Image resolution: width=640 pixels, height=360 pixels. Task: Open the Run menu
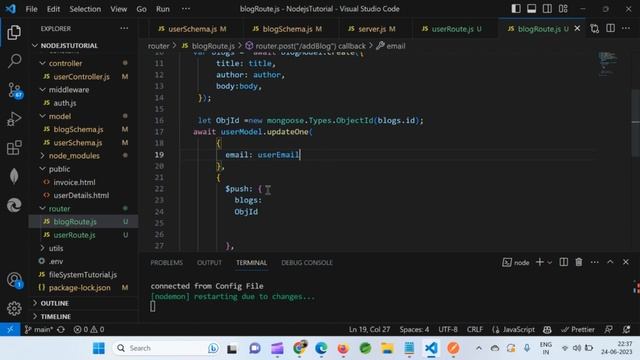tap(162, 9)
